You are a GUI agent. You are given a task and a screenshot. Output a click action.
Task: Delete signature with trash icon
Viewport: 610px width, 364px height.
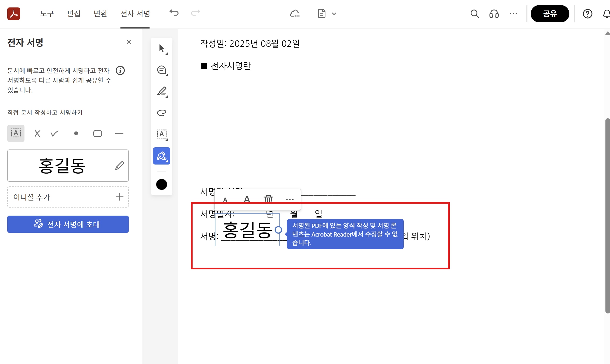pos(268,199)
